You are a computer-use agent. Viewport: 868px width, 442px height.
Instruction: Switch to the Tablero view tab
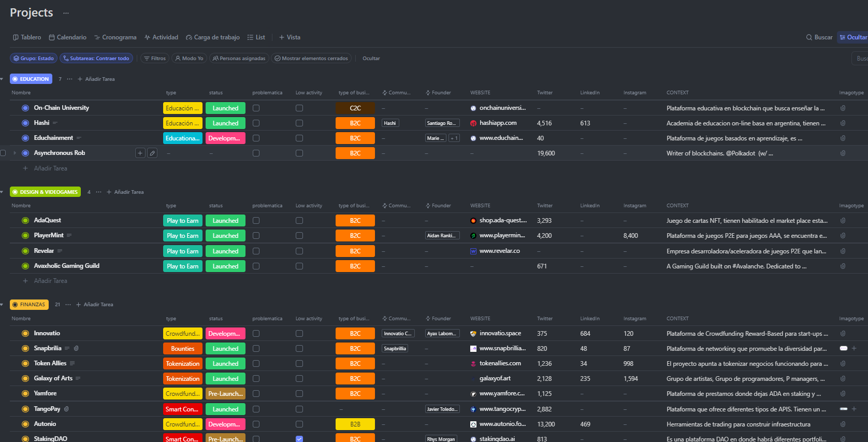click(x=27, y=37)
